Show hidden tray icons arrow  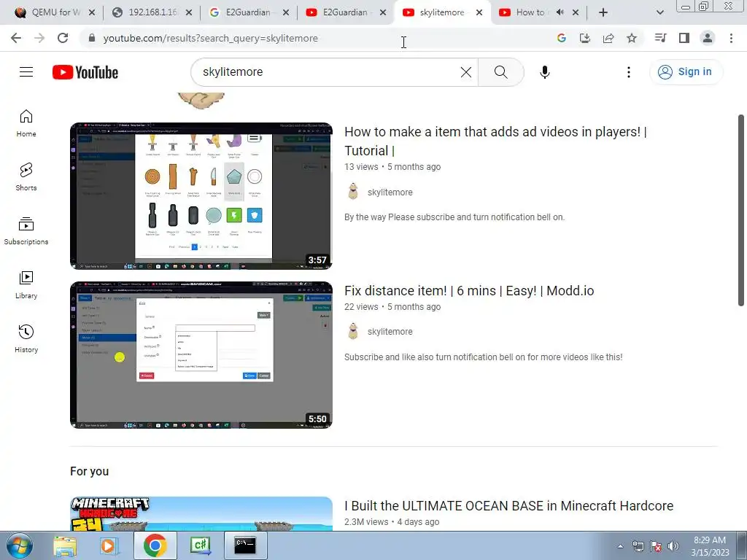pyautogui.click(x=620, y=546)
